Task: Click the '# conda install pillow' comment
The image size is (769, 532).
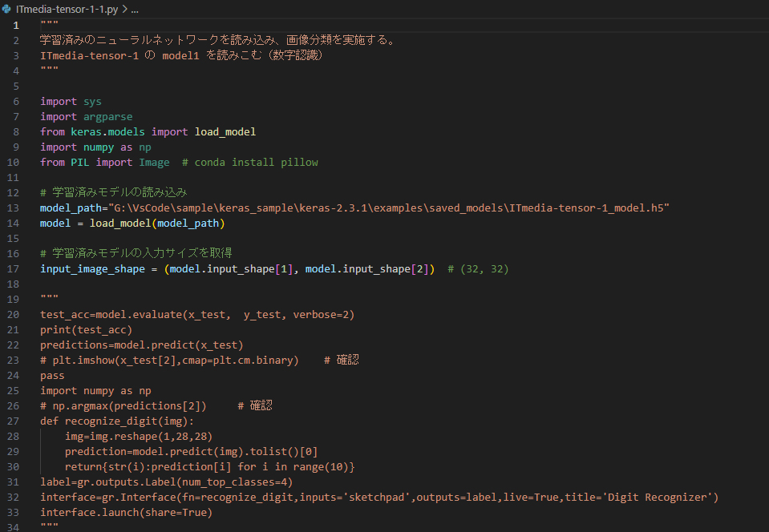Action: tap(249, 162)
